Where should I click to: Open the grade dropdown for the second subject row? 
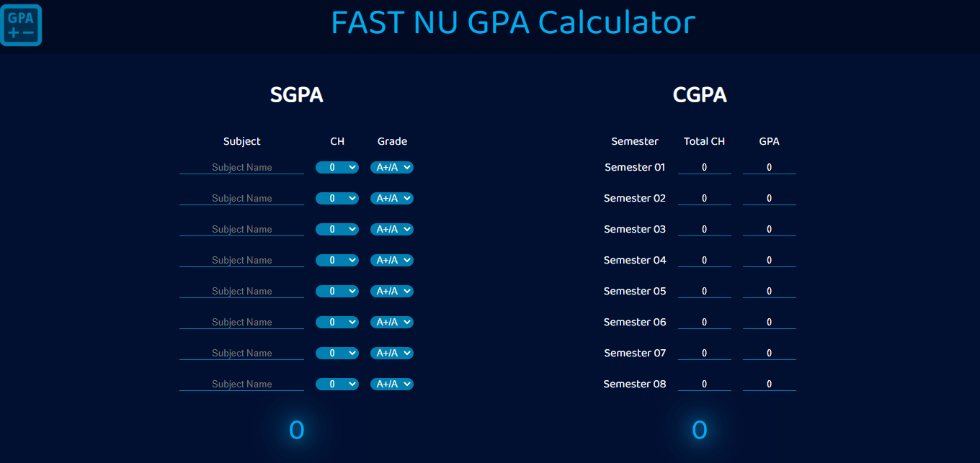391,198
